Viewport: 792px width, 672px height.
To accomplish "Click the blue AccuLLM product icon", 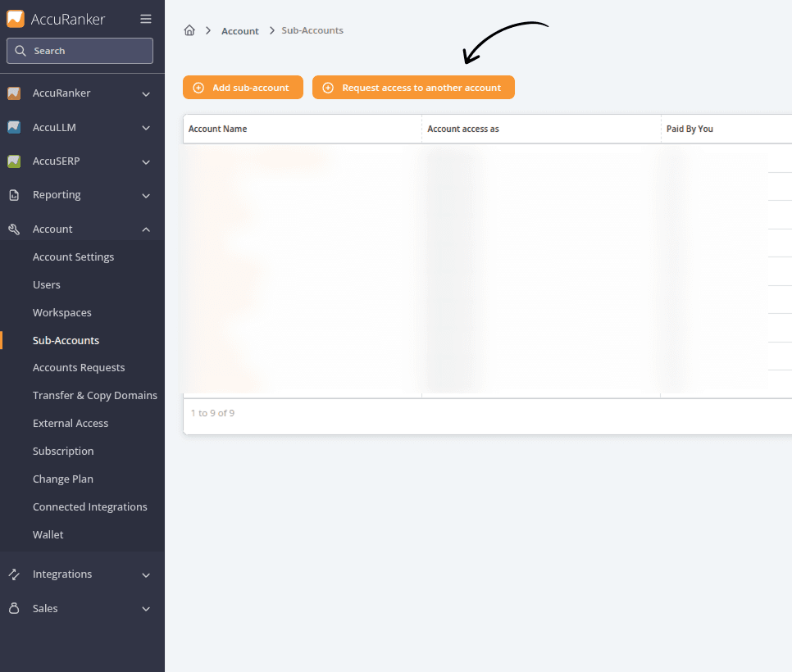I will click(14, 127).
